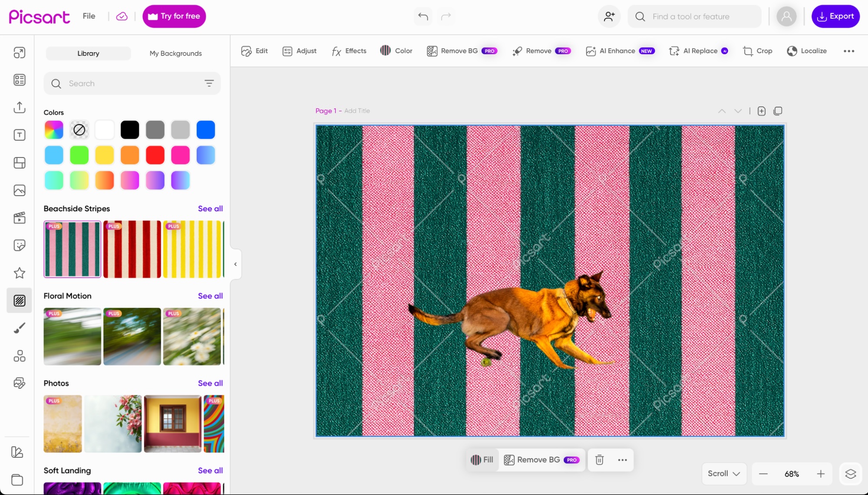868x495 pixels.
Task: Move page up with chevron
Action: (722, 111)
